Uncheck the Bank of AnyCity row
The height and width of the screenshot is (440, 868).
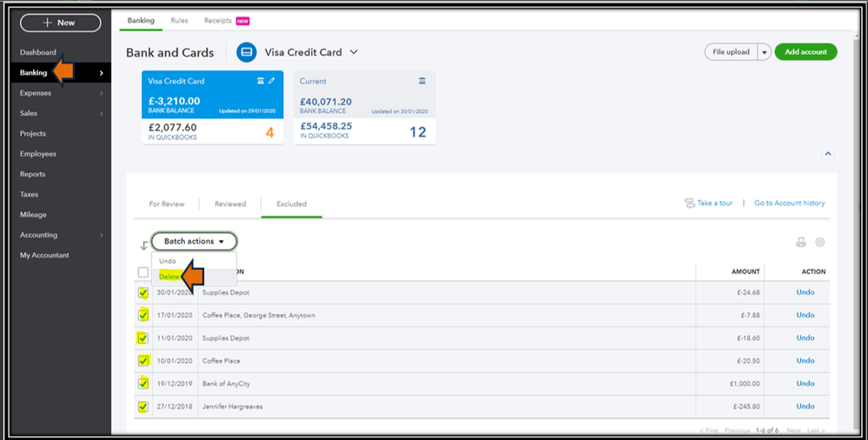coord(142,383)
